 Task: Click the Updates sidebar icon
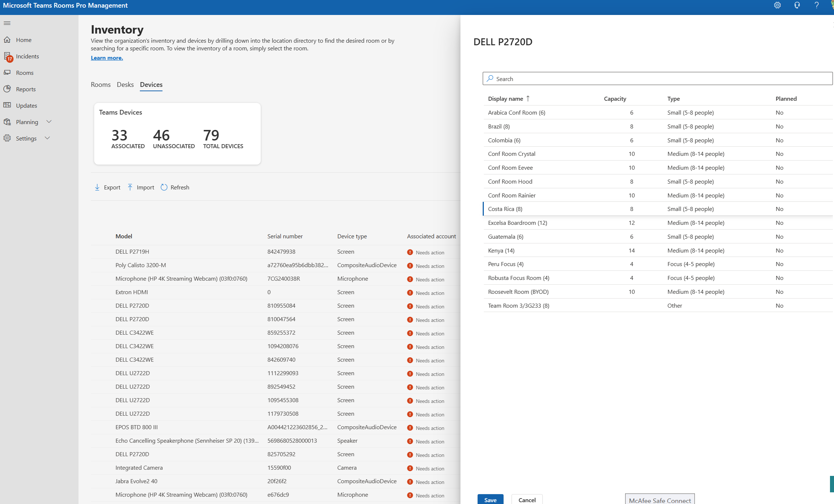(7, 105)
